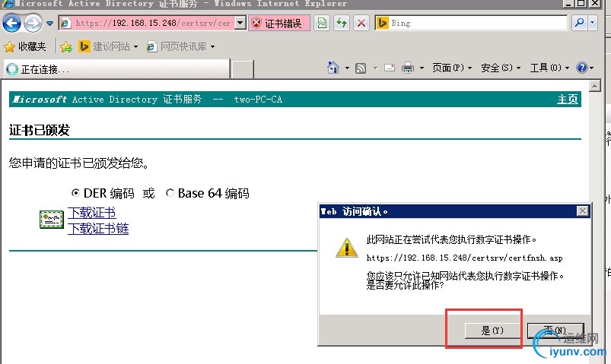Click the scrollbar up arrow
Image resolution: width=611 pixels, height=364 pixels.
pyautogui.click(x=594, y=86)
